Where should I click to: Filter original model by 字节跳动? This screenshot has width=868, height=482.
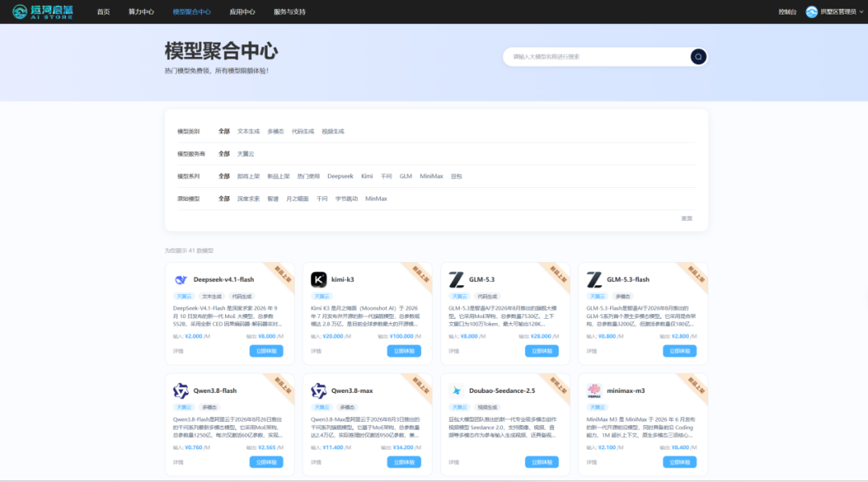pyautogui.click(x=346, y=198)
